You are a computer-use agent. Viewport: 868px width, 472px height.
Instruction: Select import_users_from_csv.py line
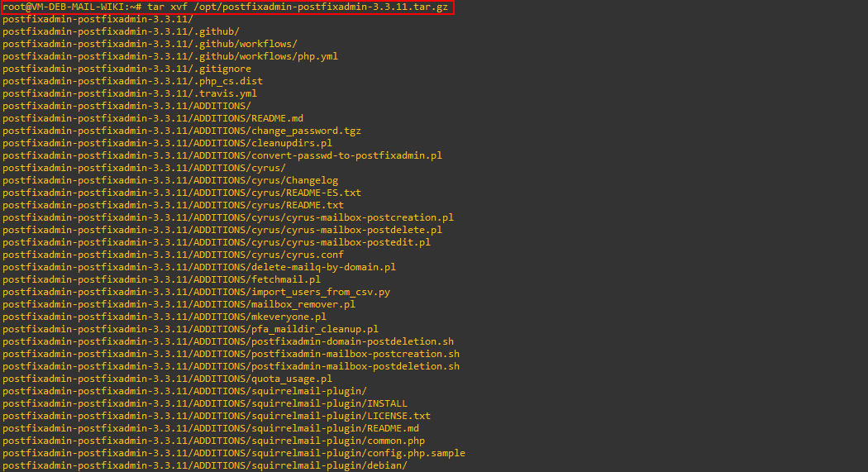tap(196, 292)
